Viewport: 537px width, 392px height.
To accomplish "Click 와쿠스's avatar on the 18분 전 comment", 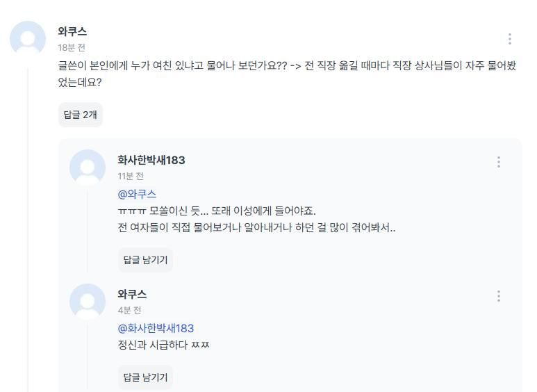I will coord(28,39).
